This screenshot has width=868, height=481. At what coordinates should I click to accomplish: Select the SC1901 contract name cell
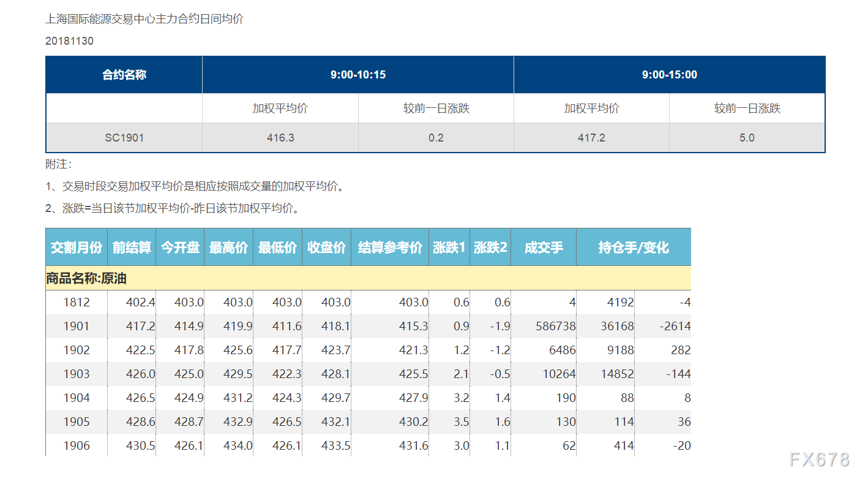(x=124, y=138)
